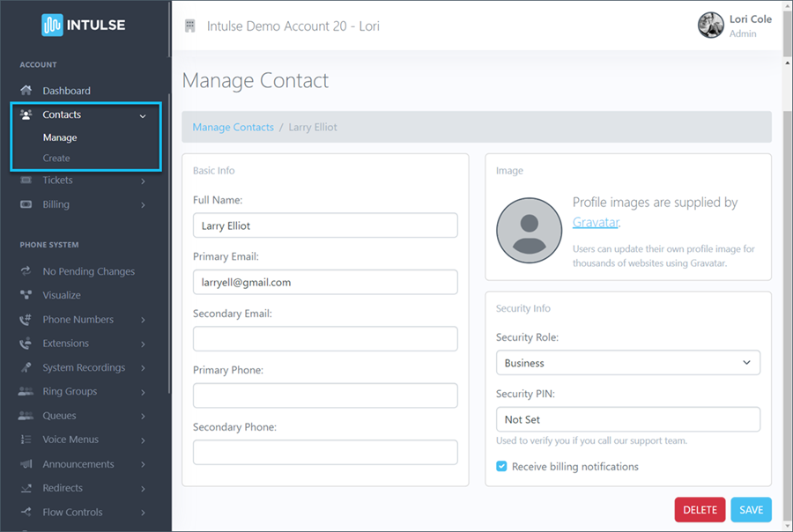The height and width of the screenshot is (532, 793).
Task: Go to the Manage contacts menu item
Action: (x=60, y=137)
